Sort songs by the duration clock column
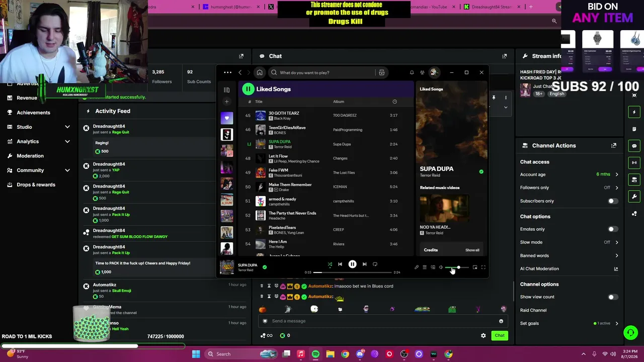 [394, 102]
